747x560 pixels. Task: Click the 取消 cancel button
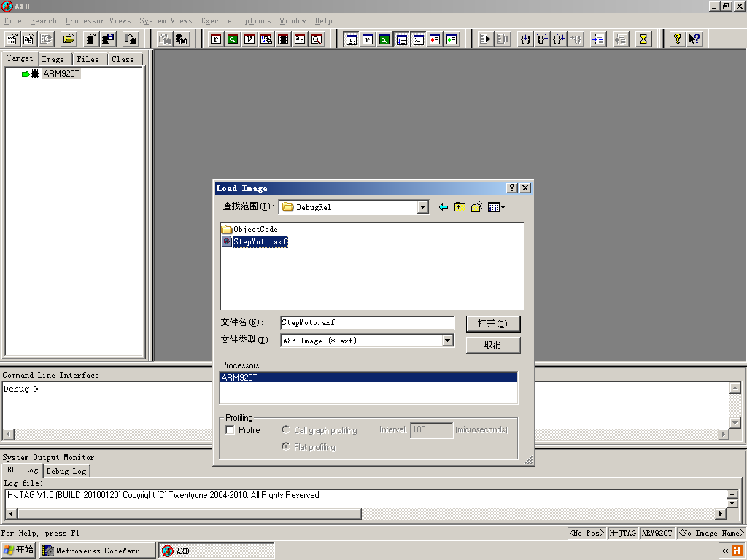point(493,344)
